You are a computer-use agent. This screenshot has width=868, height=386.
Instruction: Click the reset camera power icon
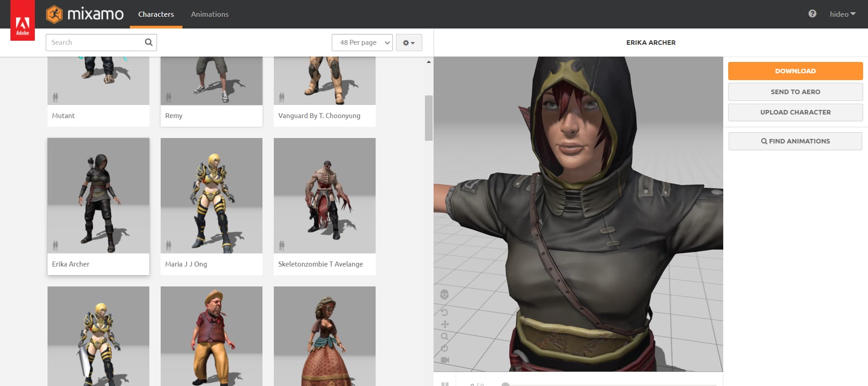445,348
